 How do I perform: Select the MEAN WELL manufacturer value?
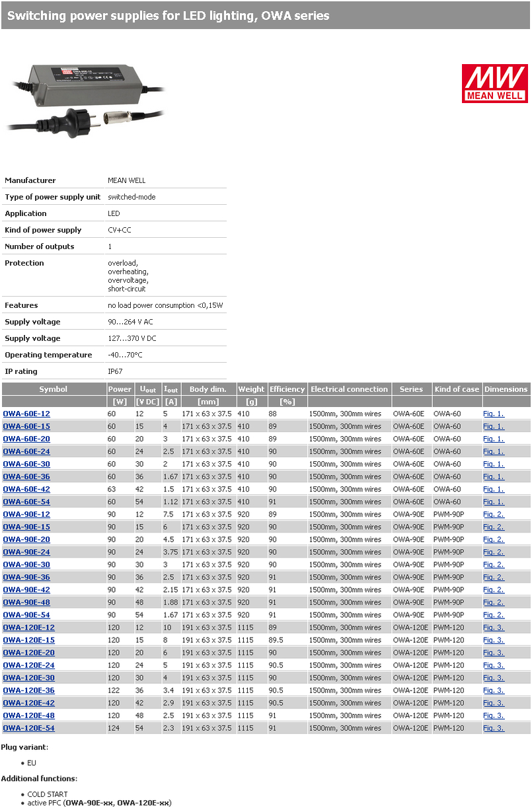point(127,180)
